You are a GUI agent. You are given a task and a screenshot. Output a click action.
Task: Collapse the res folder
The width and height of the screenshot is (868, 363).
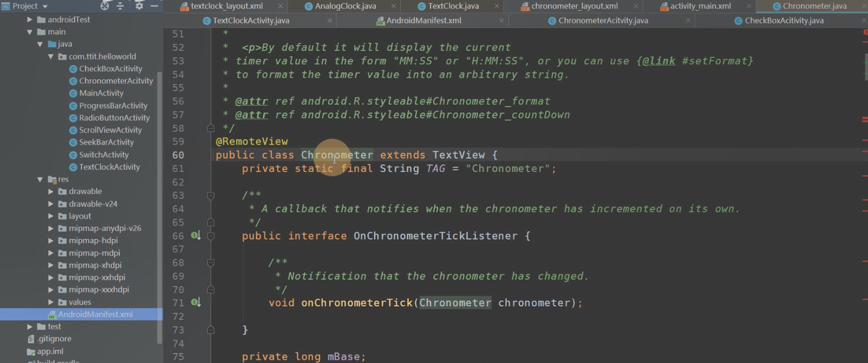point(40,179)
